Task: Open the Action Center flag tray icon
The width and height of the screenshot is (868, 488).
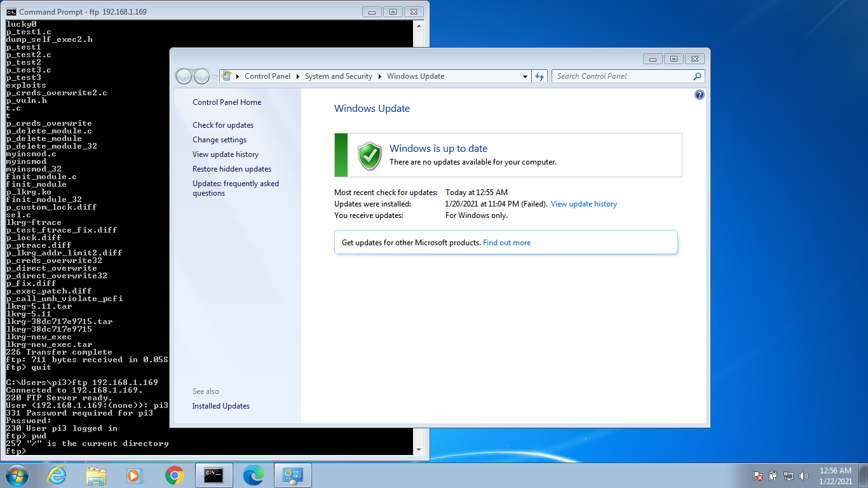Action: pos(758,475)
